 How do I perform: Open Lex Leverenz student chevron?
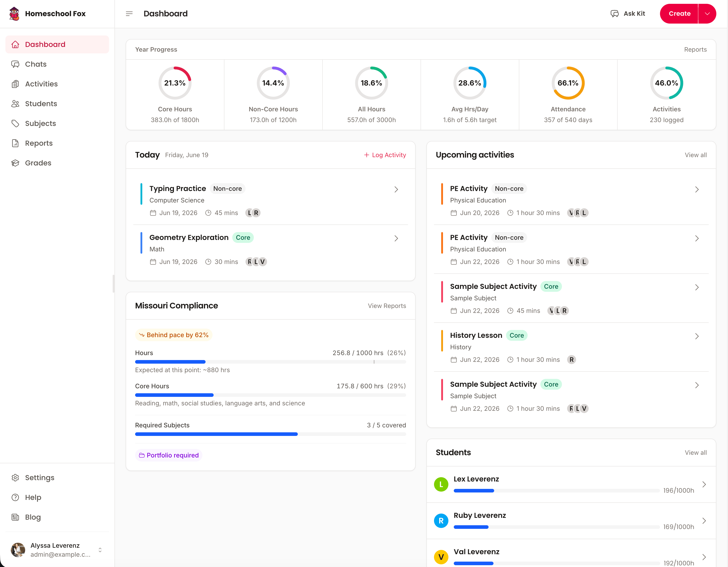click(704, 484)
